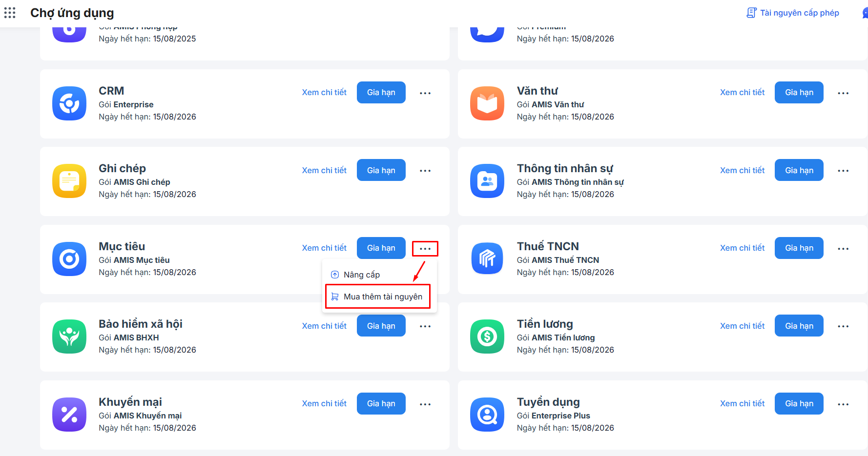Click the CRM app icon

coord(69,103)
